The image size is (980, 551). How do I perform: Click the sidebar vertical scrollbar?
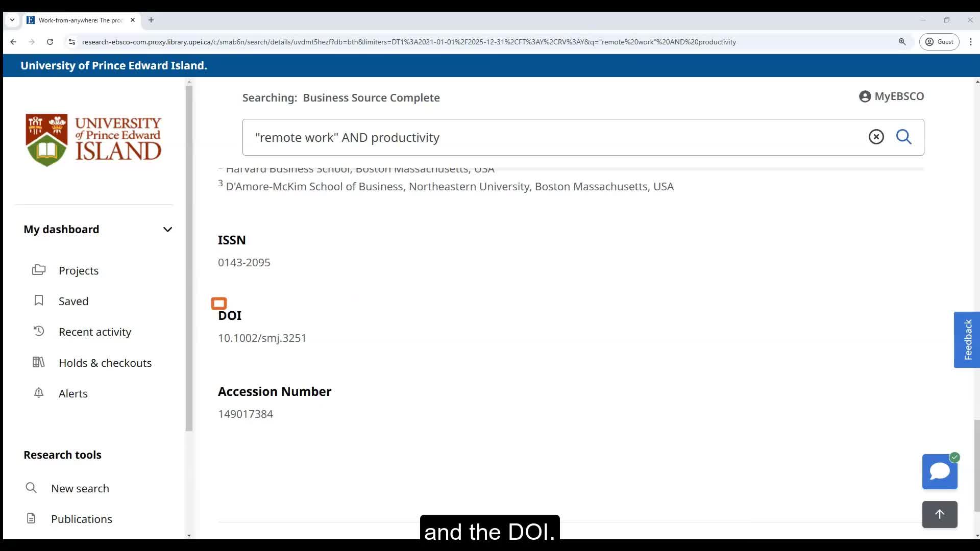[x=189, y=255]
